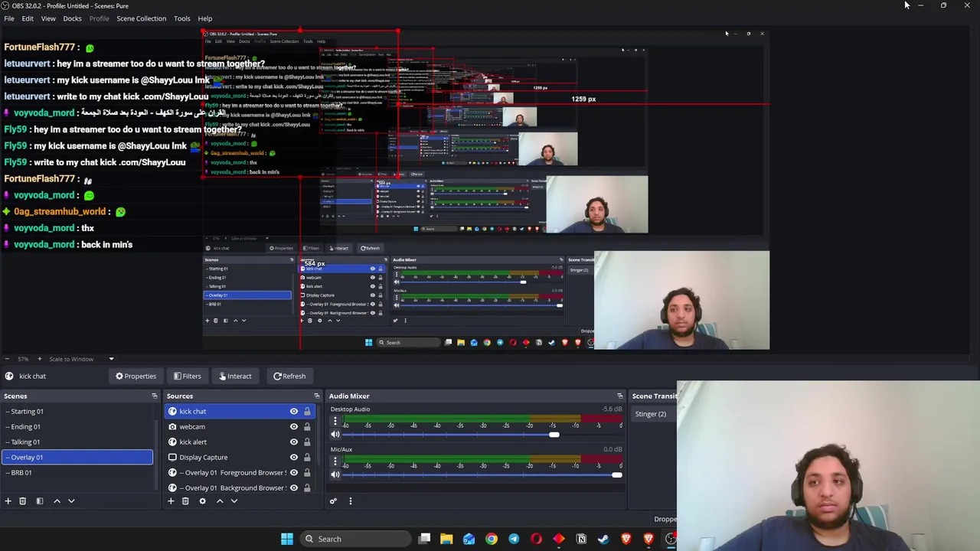Open Telegram from taskbar
Viewport: 980px width, 551px height.
tap(514, 539)
